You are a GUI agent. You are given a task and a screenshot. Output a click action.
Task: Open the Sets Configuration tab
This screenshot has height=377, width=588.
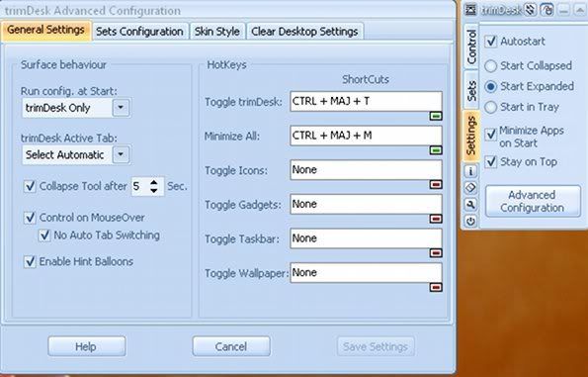140,32
